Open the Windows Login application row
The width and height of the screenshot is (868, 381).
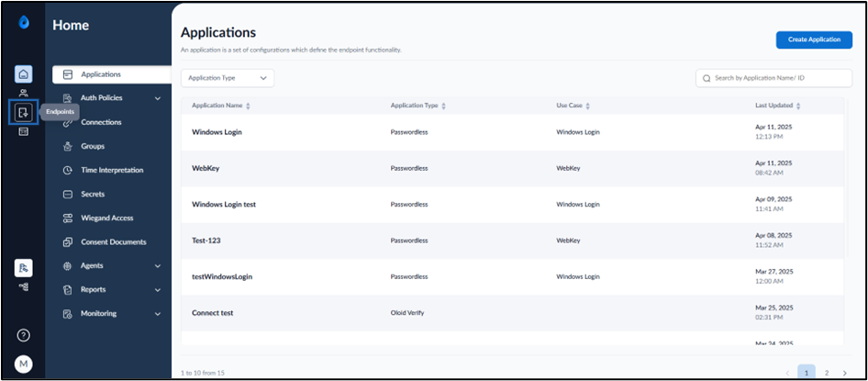(x=512, y=132)
